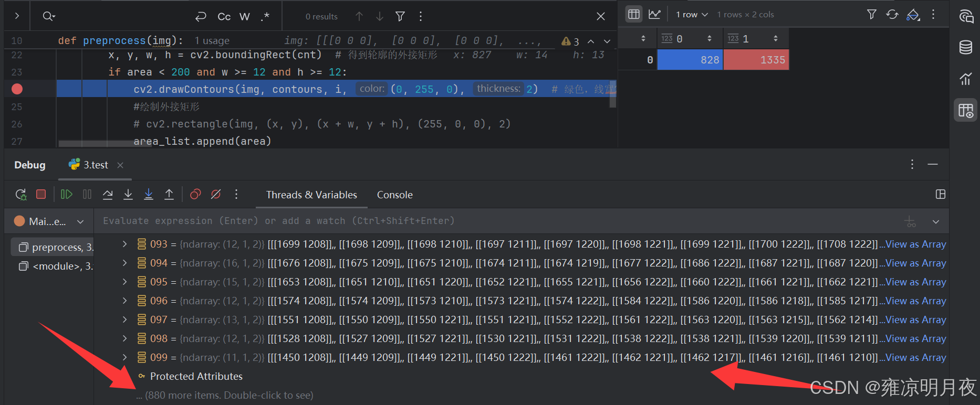Image resolution: width=980 pixels, height=405 pixels.
Task: Open View as Array for item 097
Action: point(916,319)
